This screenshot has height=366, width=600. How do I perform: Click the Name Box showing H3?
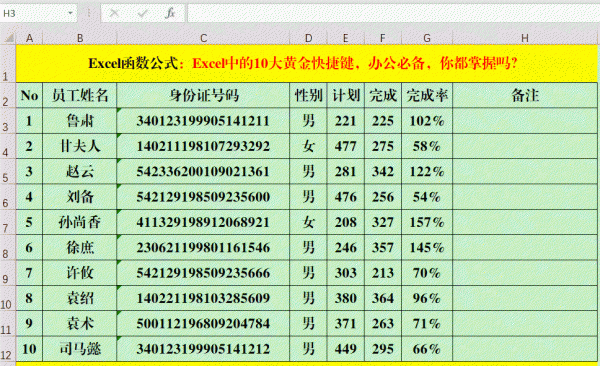coord(38,13)
